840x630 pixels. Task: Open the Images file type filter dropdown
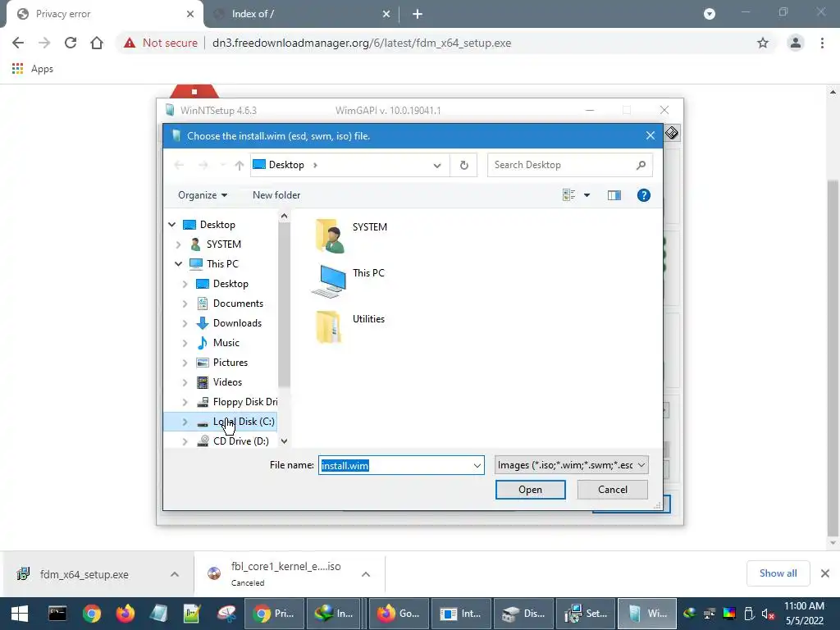571,465
